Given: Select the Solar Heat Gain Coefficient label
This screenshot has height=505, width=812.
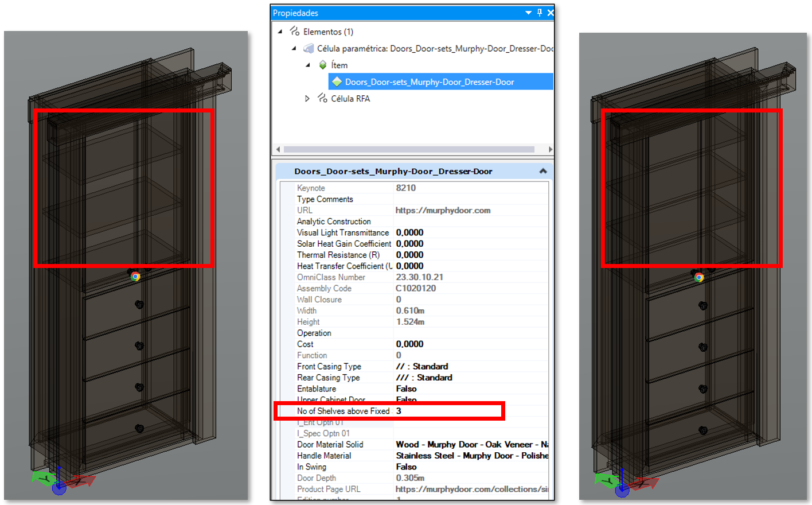Looking at the screenshot, I should coord(344,244).
